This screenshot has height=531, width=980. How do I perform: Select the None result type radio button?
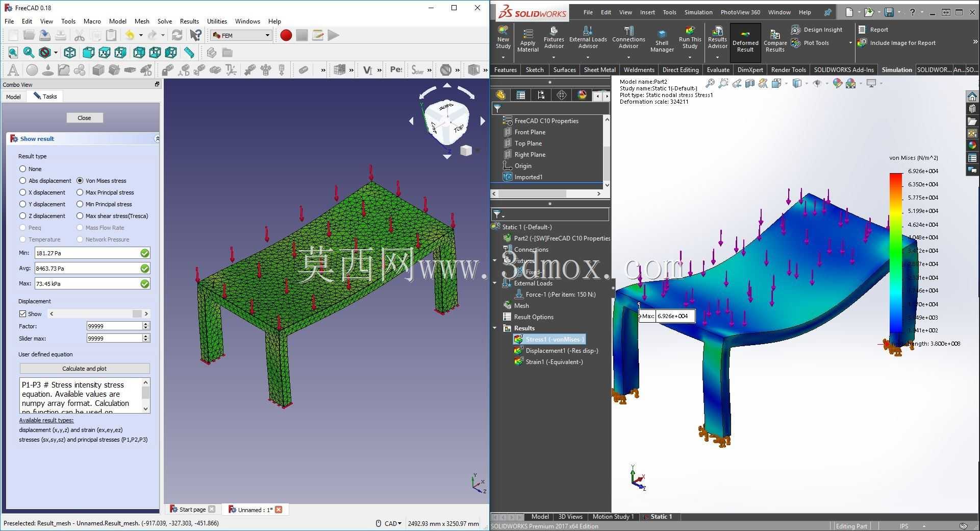tap(22, 169)
